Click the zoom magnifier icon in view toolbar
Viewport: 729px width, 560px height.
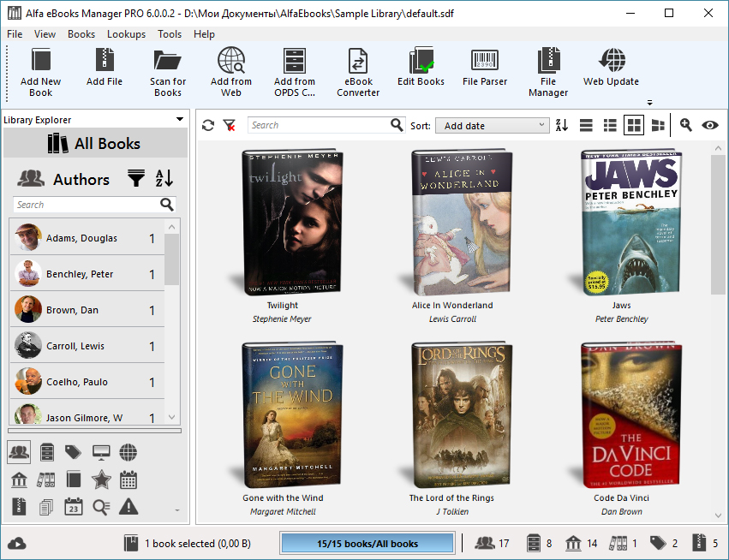686,125
